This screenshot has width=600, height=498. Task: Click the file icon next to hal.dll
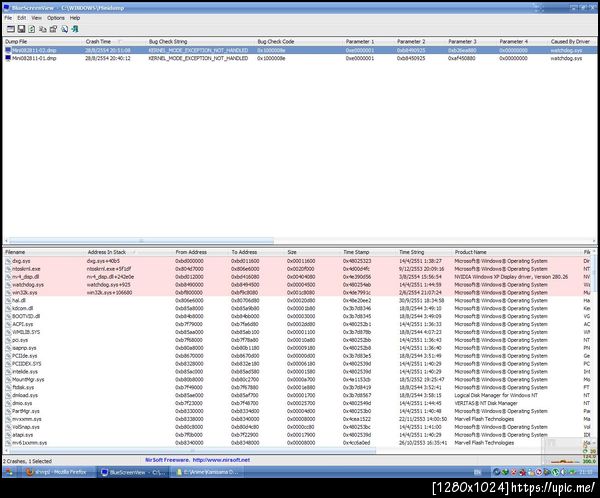(8, 300)
